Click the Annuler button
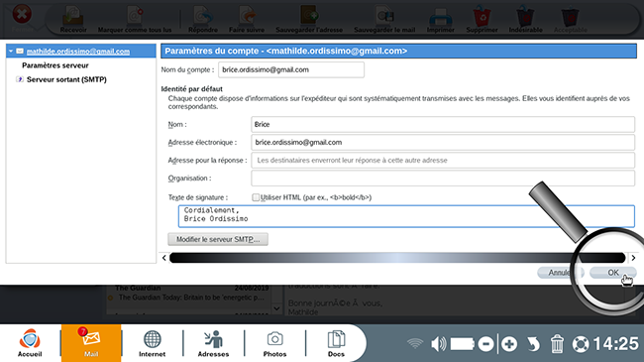 pos(561,273)
